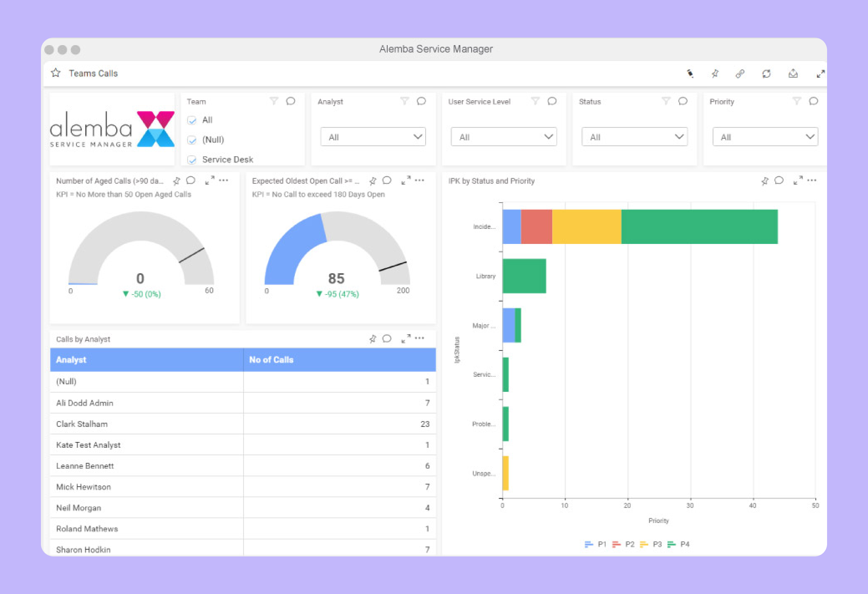Export the dashboard via share icon
Viewport: 868px width, 594px height.
(793, 74)
